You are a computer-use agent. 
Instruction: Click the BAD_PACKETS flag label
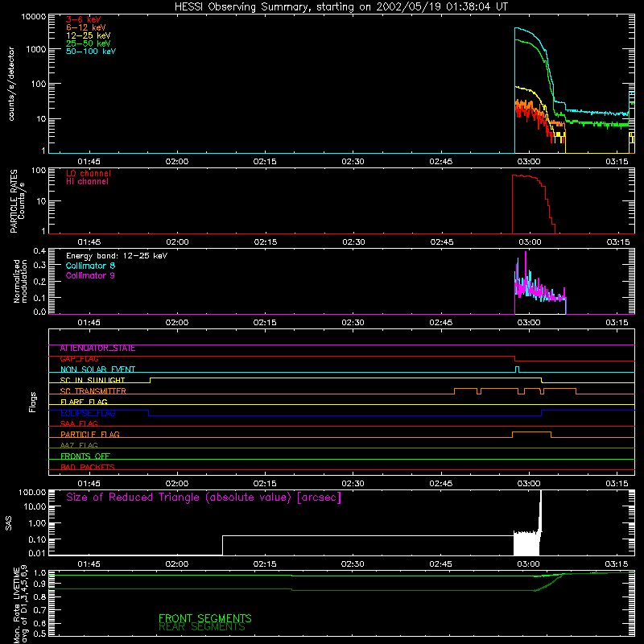tap(88, 468)
